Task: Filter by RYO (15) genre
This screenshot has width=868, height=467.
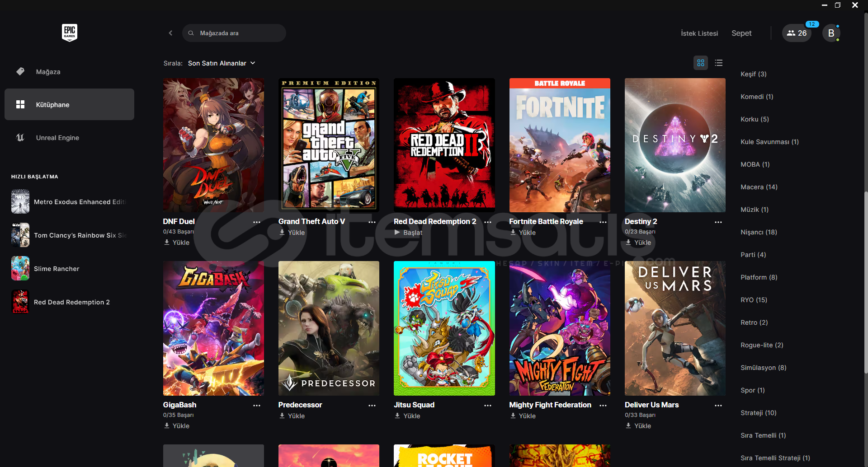Action: tap(754, 300)
